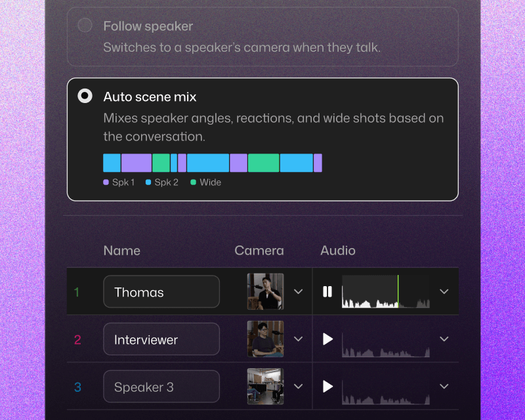The height and width of the screenshot is (420, 525).
Task: Open camera dropdown for Speaker 3
Action: [x=298, y=386]
